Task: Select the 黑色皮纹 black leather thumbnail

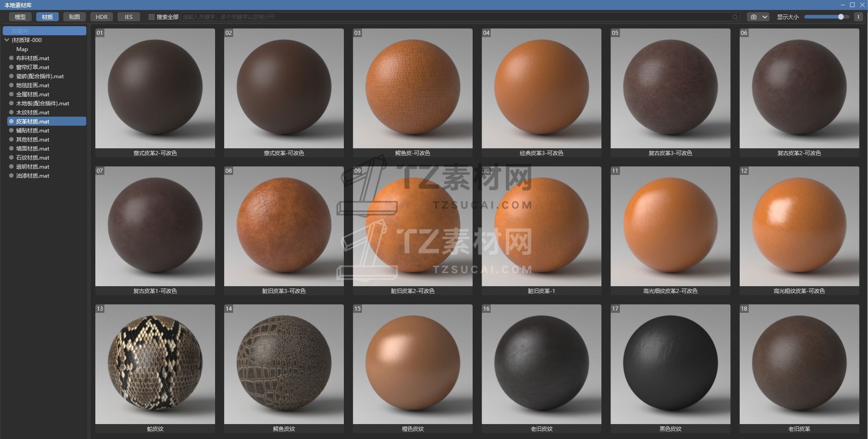Action: (x=670, y=364)
